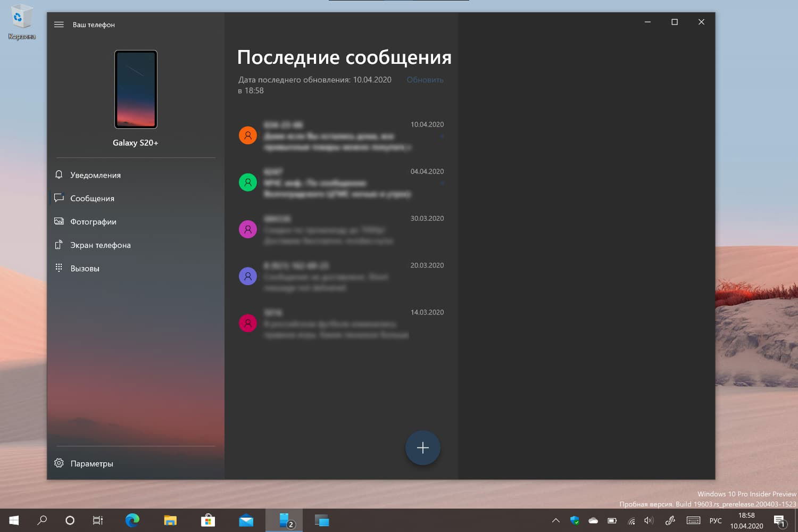Click Обновить to refresh messages

coord(425,79)
